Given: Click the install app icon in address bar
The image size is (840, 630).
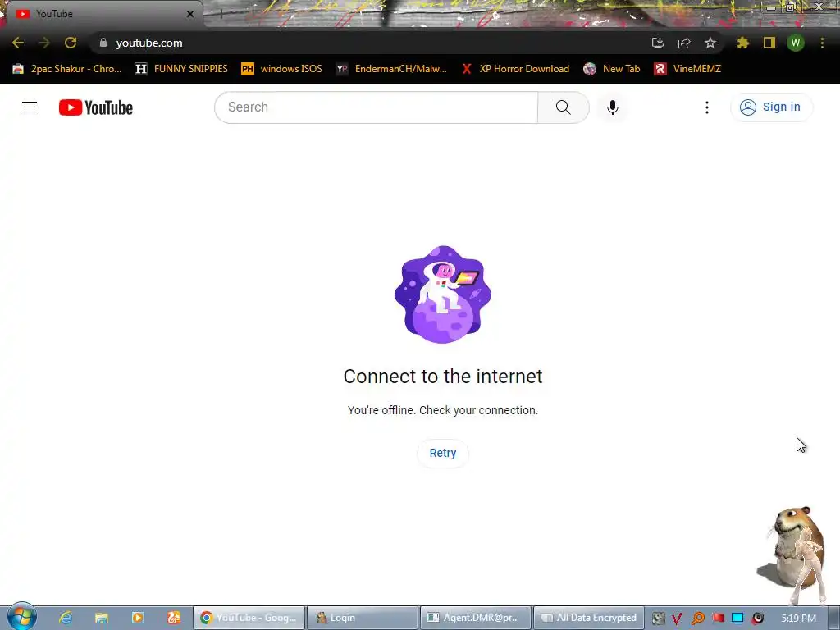Looking at the screenshot, I should point(658,43).
